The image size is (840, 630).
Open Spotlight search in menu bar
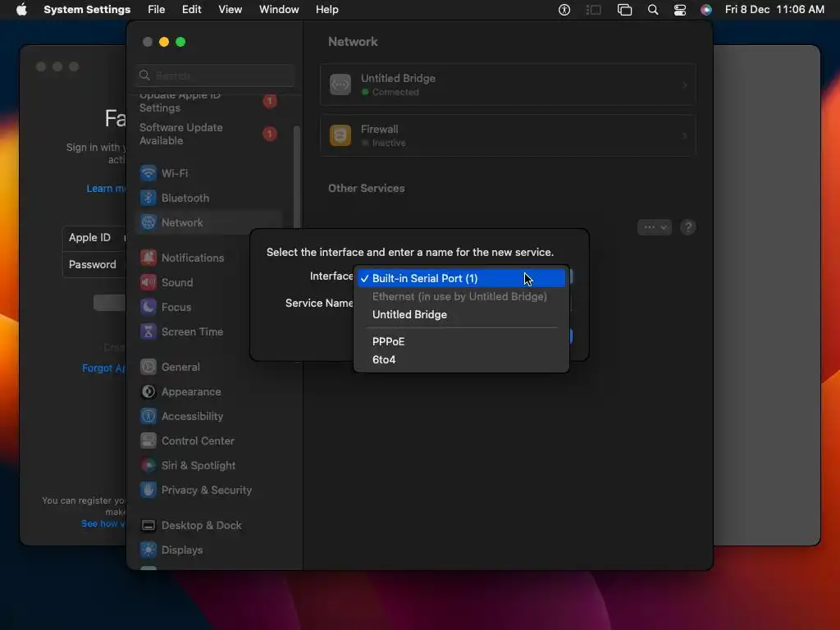[652, 10]
